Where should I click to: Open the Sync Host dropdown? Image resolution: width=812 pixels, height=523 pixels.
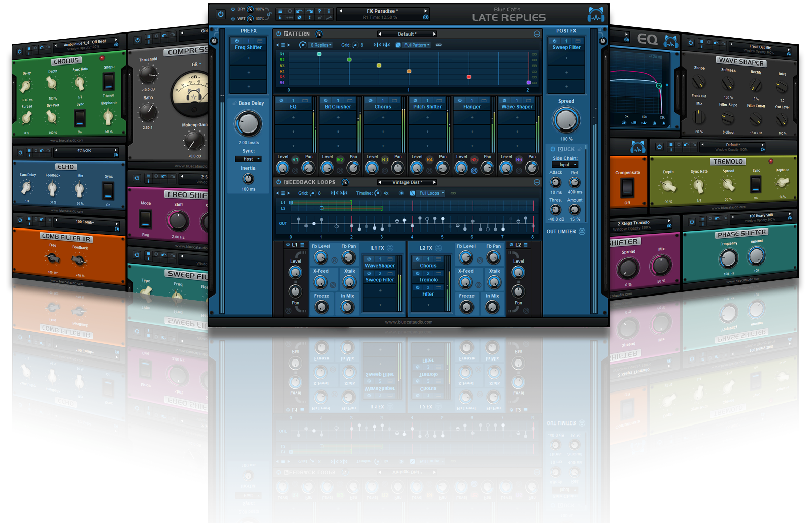point(248,159)
